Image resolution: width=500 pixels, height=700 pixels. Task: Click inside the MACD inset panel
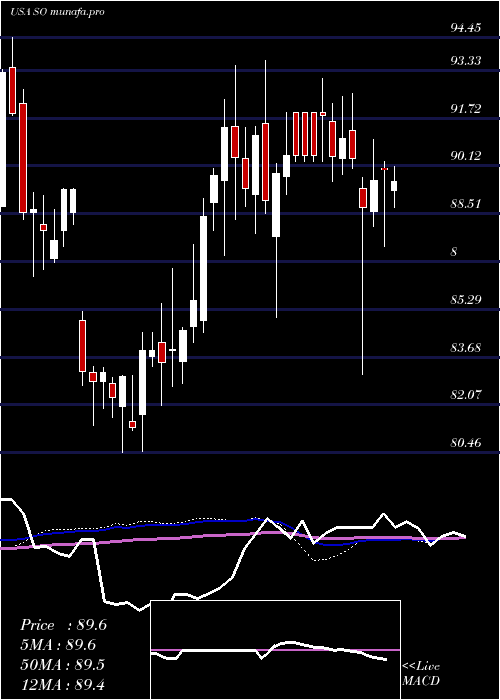[275, 650]
